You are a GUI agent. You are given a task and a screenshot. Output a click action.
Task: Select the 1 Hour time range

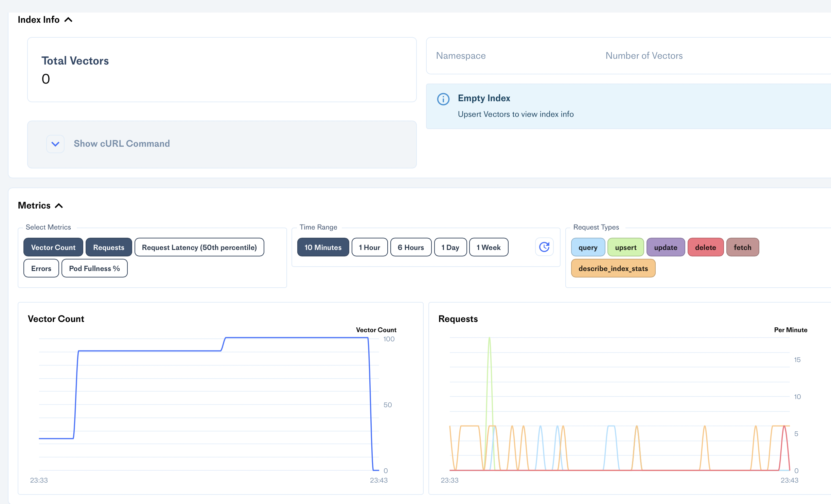369,247
